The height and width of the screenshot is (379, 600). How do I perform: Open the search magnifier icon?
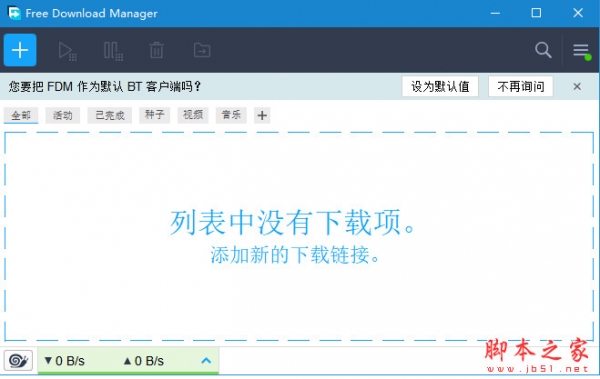click(x=543, y=50)
